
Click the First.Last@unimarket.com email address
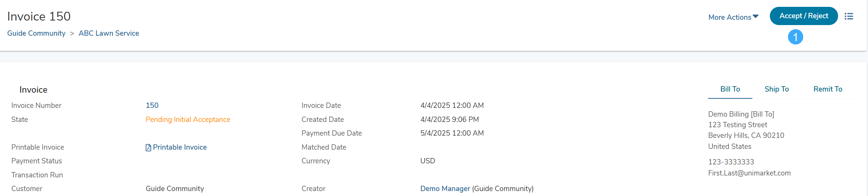[x=749, y=173]
